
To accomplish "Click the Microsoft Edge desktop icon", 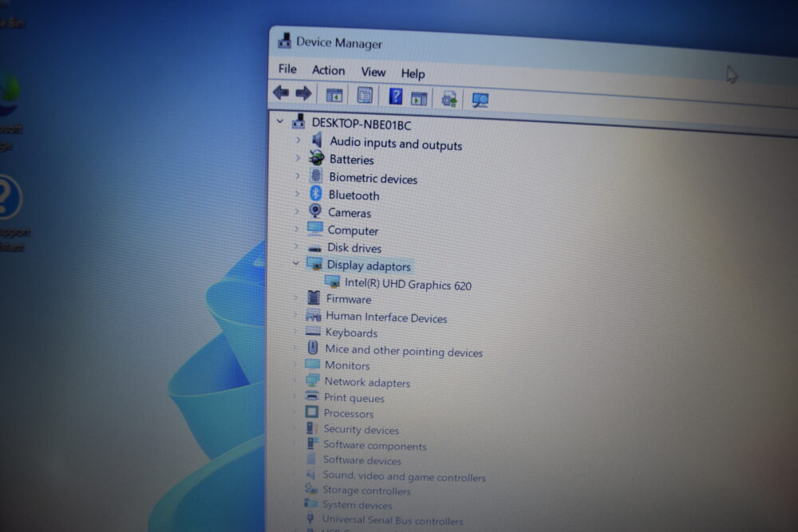I will [10, 95].
